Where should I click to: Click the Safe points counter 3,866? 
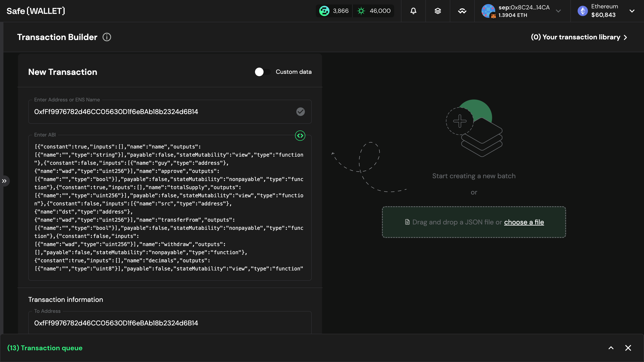[334, 11]
